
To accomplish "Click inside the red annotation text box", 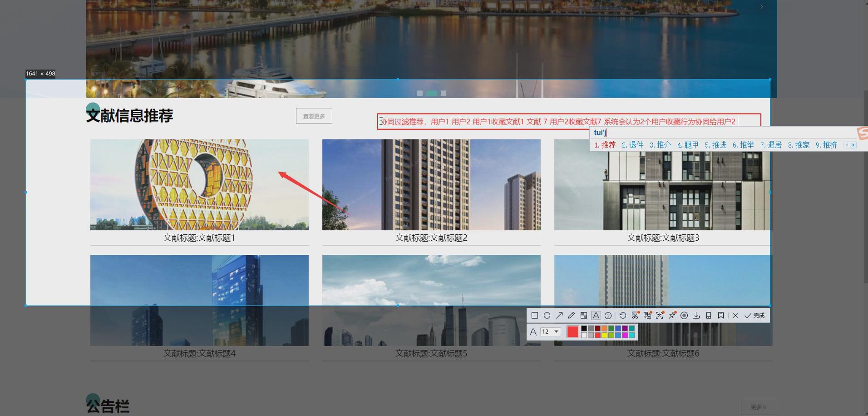I will (569, 121).
